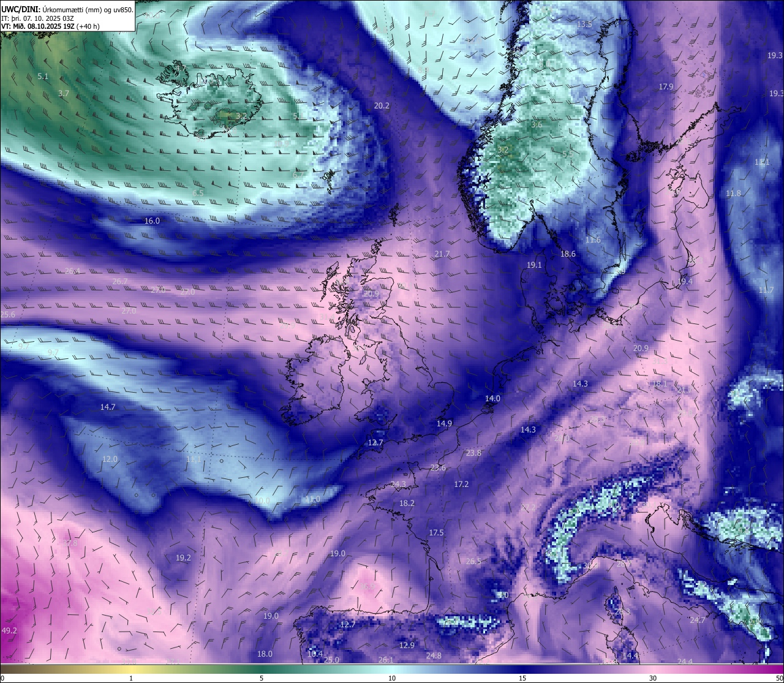Viewport: 784px width, 683px height.
Task: Click the 14.4 value on the map
Action: click(x=630, y=655)
